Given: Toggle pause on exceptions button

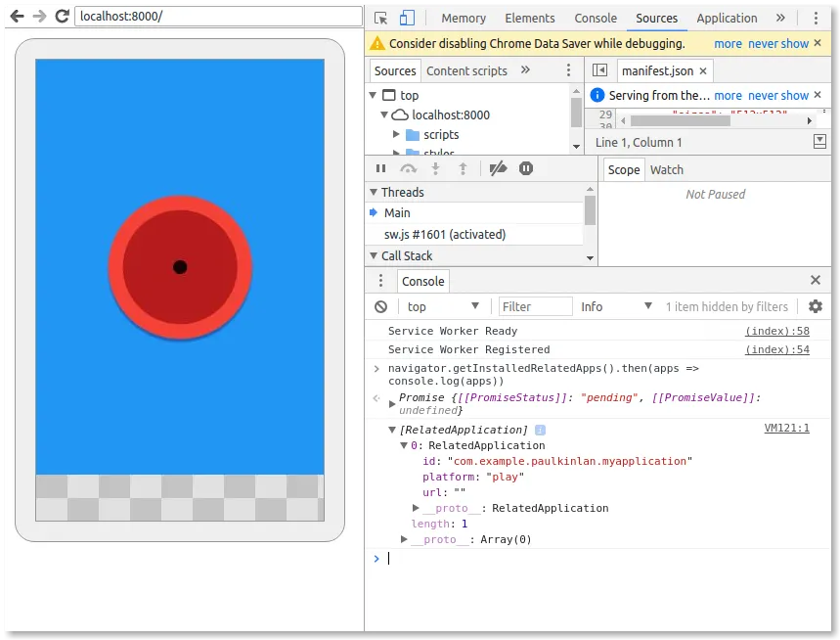Looking at the screenshot, I should point(526,169).
